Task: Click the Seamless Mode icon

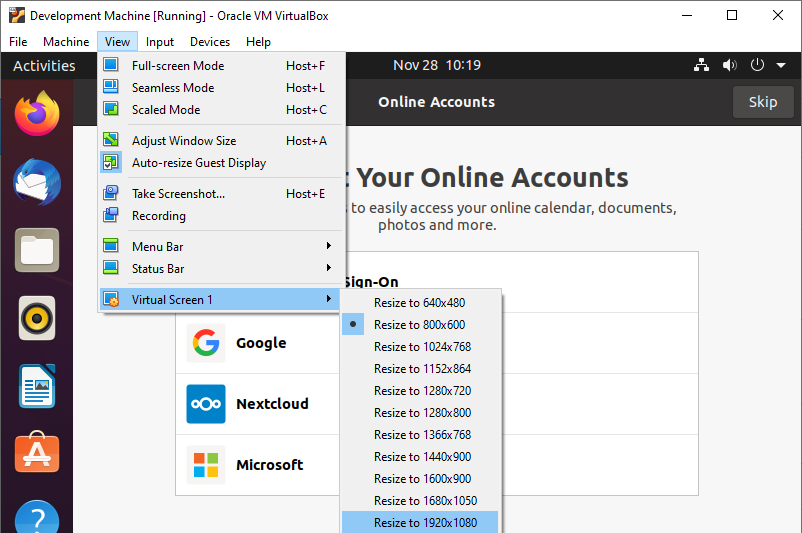Action: coord(110,87)
